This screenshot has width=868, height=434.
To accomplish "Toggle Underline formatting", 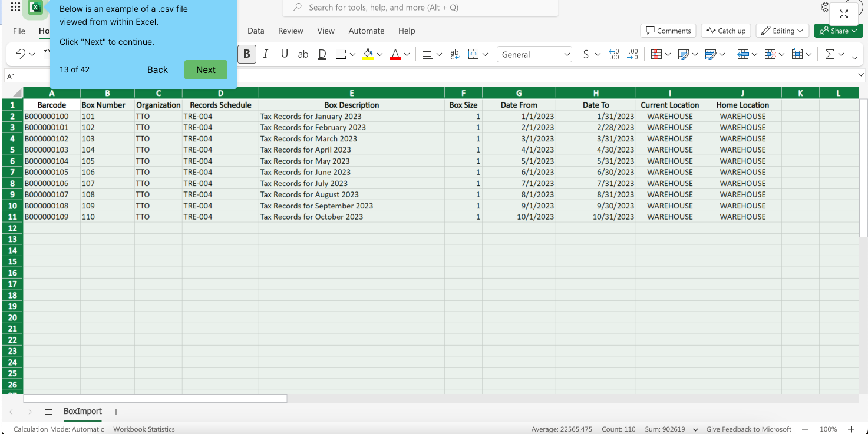I will (x=285, y=54).
